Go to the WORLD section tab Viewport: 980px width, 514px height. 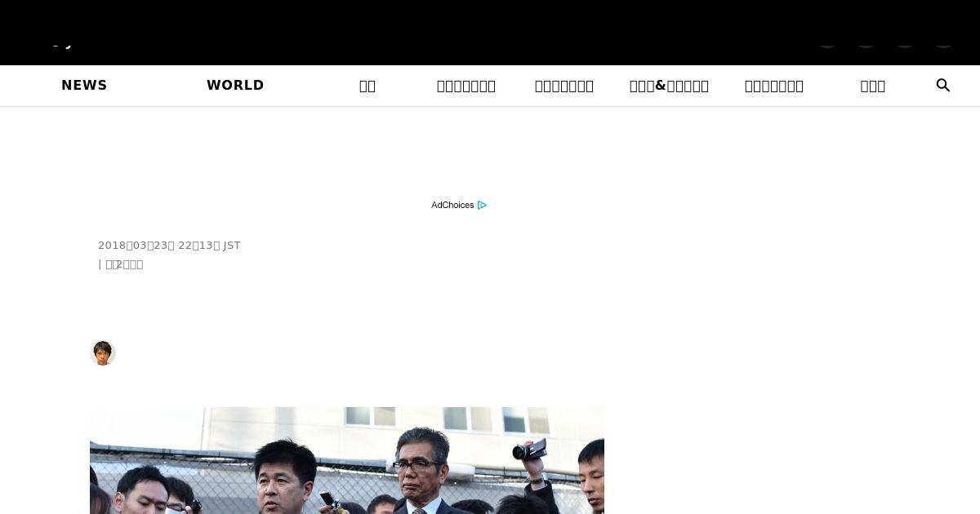click(235, 86)
